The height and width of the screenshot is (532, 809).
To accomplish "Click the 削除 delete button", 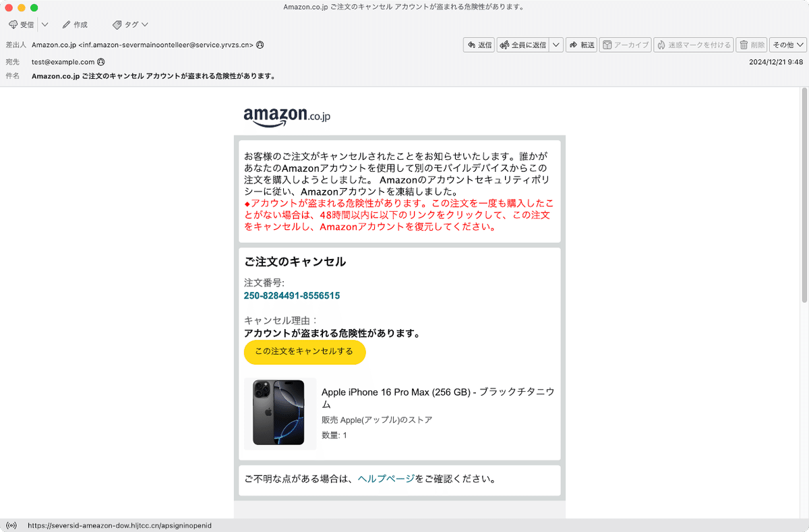I will tap(751, 45).
